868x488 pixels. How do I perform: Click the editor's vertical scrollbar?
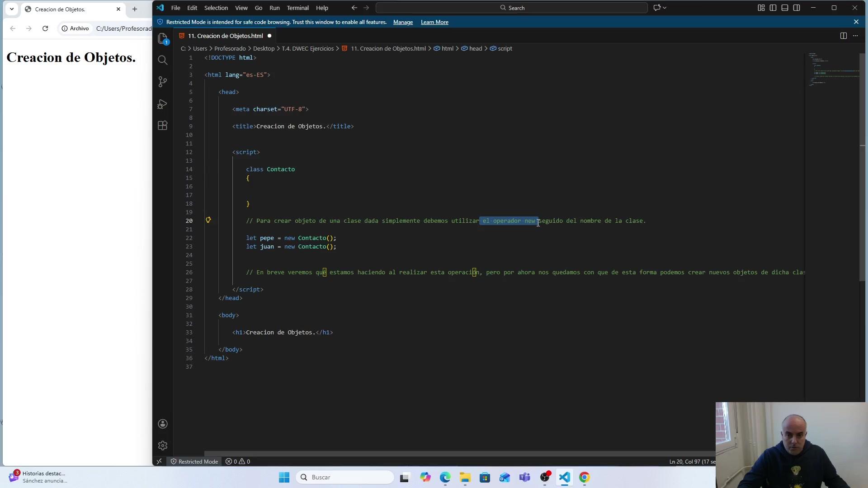pos(862,167)
